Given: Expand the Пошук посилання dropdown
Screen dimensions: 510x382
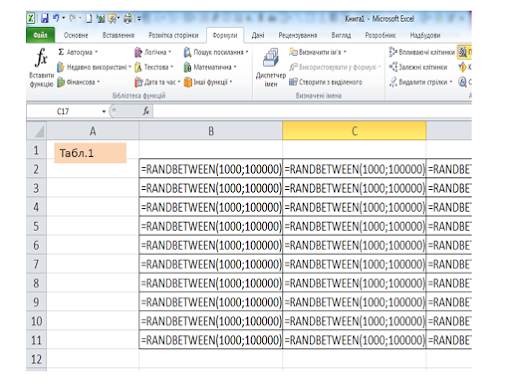Looking at the screenshot, I should [247, 52].
